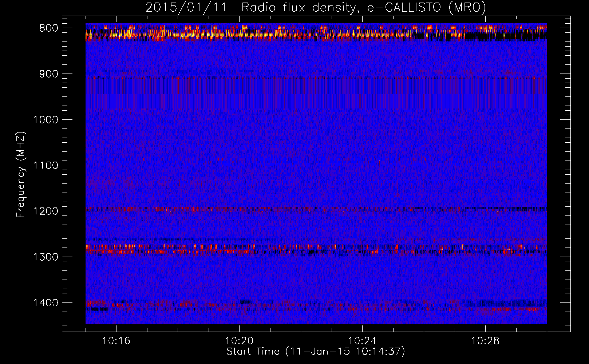Click the 1200 frequency tick label
The width and height of the screenshot is (589, 364).
tap(46, 211)
